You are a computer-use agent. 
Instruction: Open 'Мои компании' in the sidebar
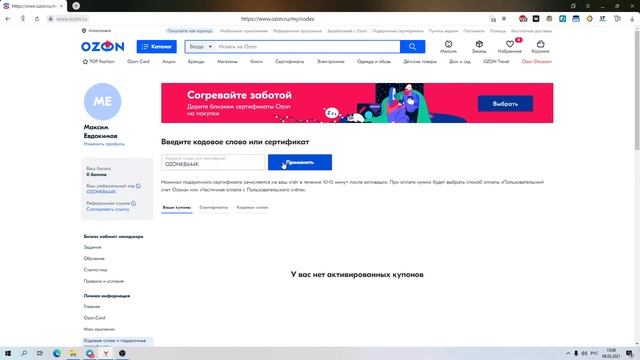99,329
